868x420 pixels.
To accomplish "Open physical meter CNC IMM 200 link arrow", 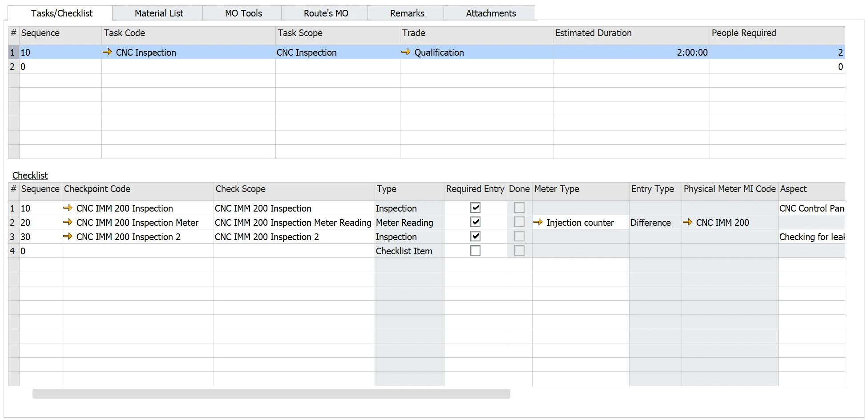I will tap(687, 222).
